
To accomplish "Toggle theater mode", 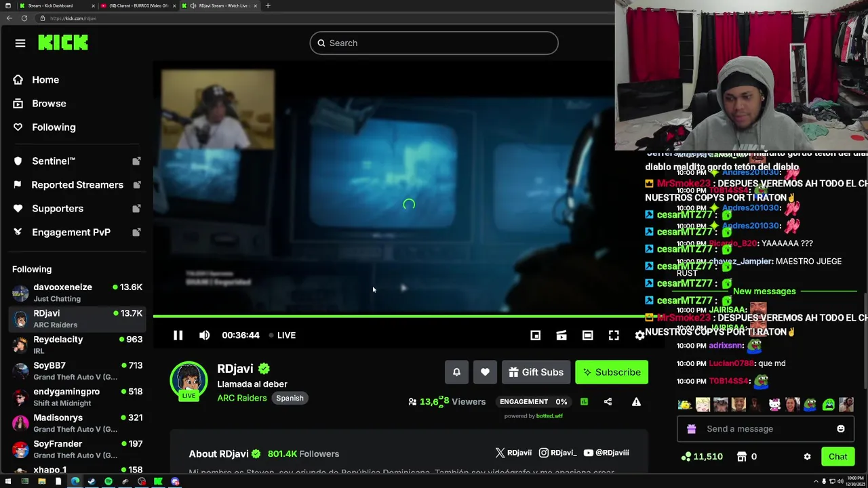I will click(x=587, y=335).
